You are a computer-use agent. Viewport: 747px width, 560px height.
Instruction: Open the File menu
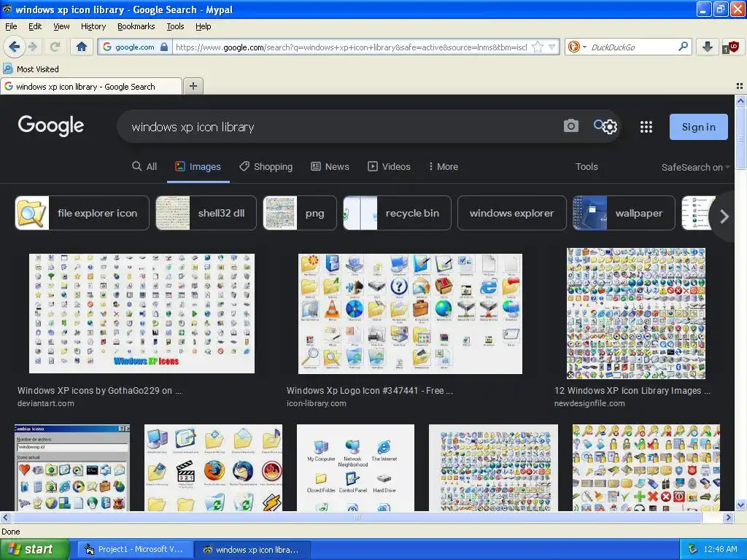pyautogui.click(x=11, y=26)
